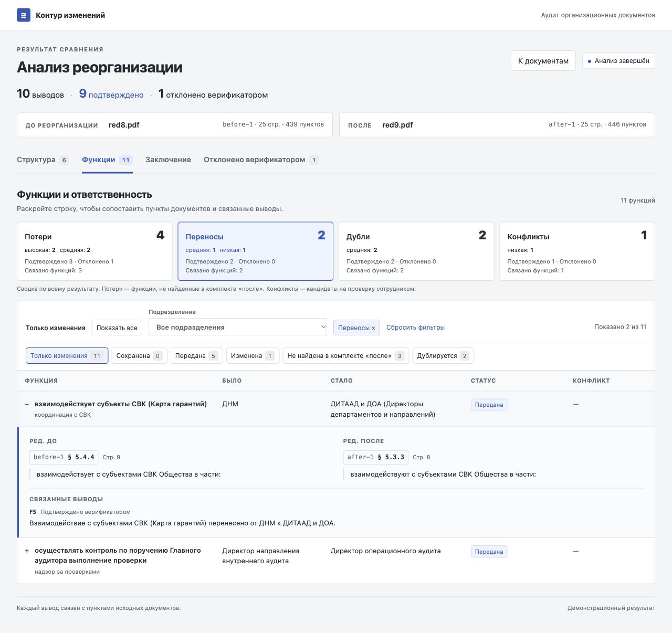Click the red8.pdf file name
672x633 pixels.
pos(124,125)
